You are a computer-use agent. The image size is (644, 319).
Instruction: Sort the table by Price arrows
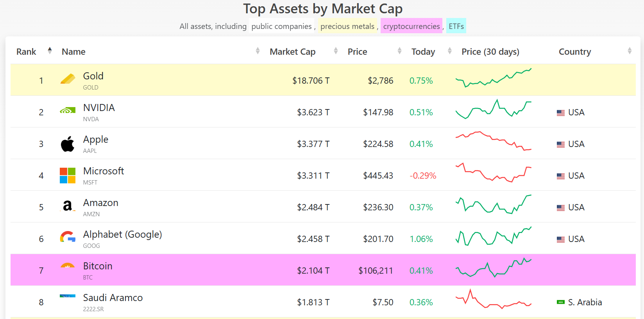tap(399, 51)
